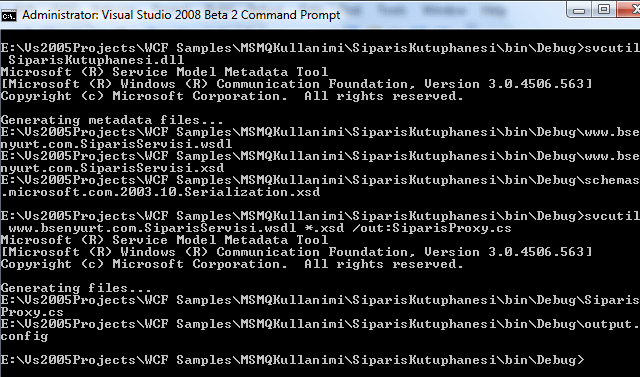Click the wrapped 'config' output line
Viewport: 640px width, 377px height.
pyautogui.click(x=24, y=337)
